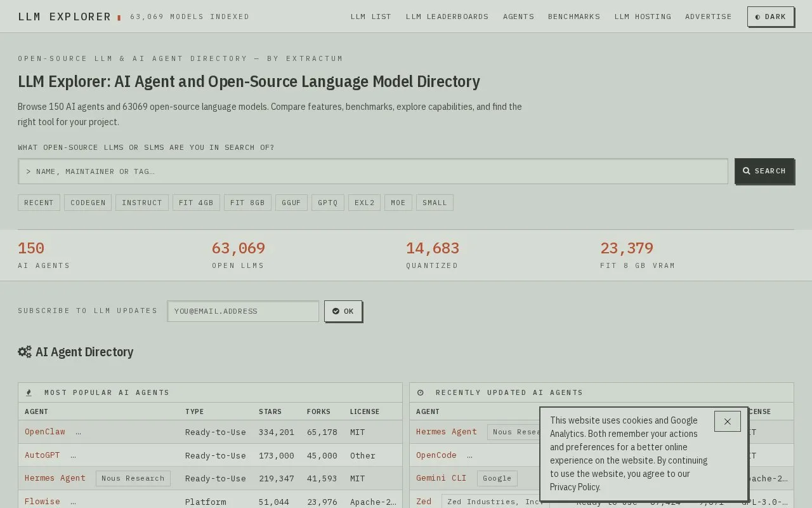
Task: Open the Advertise link
Action: (x=709, y=17)
